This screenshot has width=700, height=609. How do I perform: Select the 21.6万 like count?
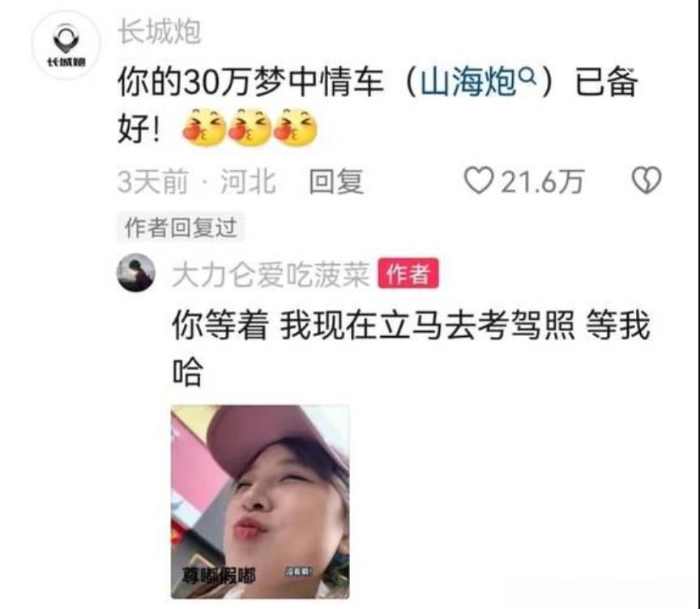(542, 181)
